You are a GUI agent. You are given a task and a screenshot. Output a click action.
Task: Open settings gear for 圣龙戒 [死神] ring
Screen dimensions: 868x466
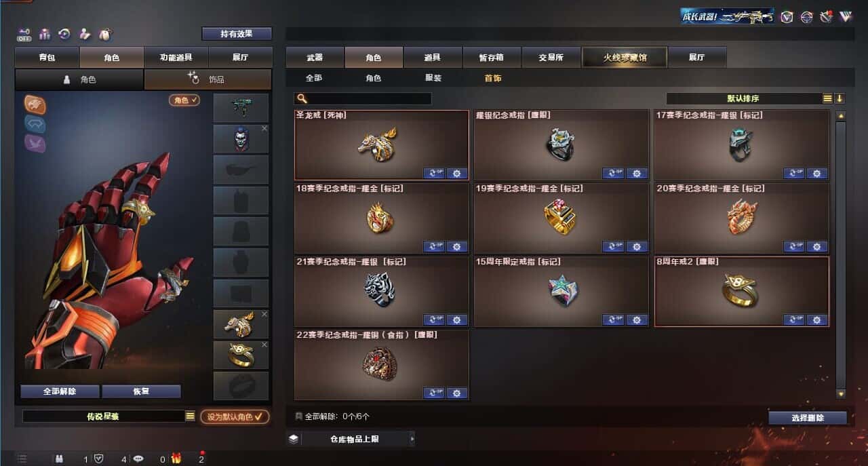(456, 173)
